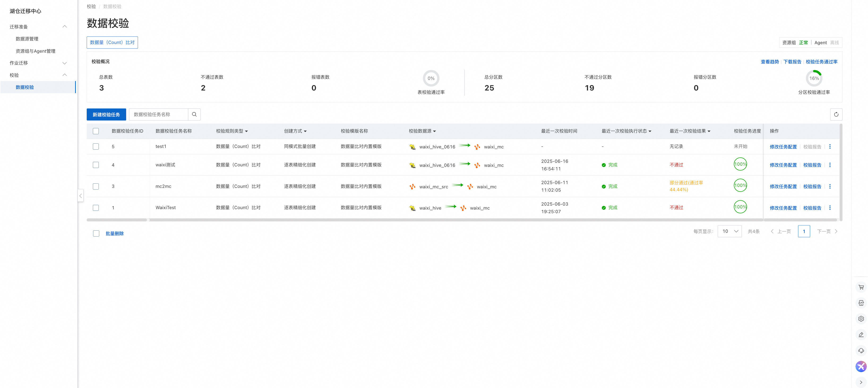Open the 校验任务通过率 link
The image size is (868, 388).
(x=821, y=62)
